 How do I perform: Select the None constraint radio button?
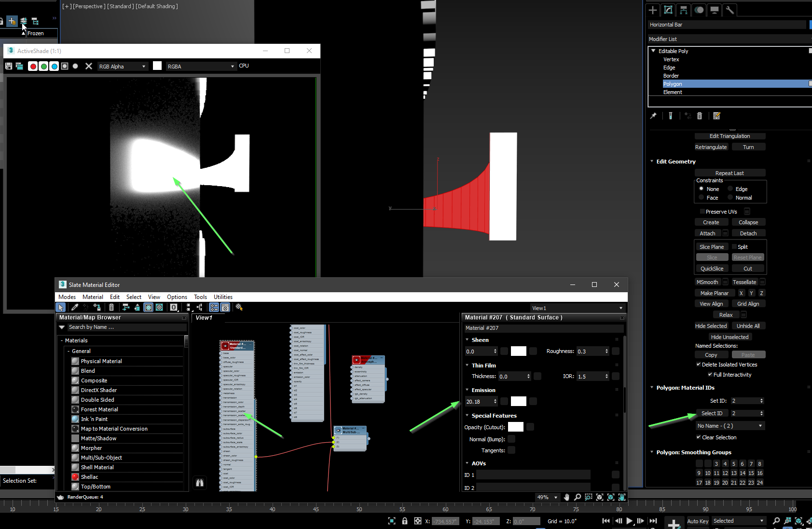[x=702, y=189]
